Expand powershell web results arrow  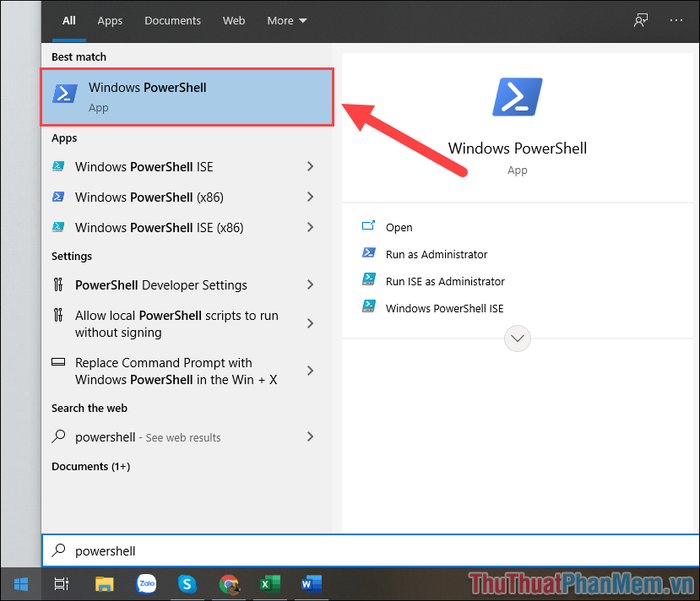click(x=310, y=436)
